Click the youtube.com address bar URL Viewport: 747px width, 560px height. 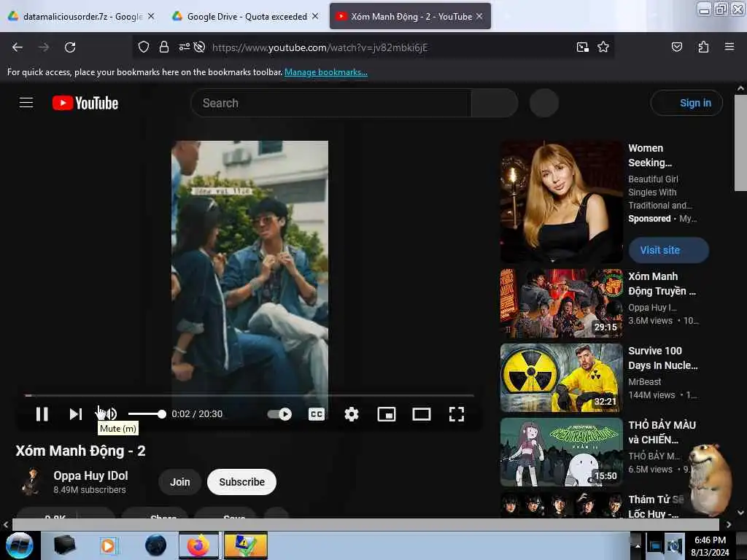(320, 47)
